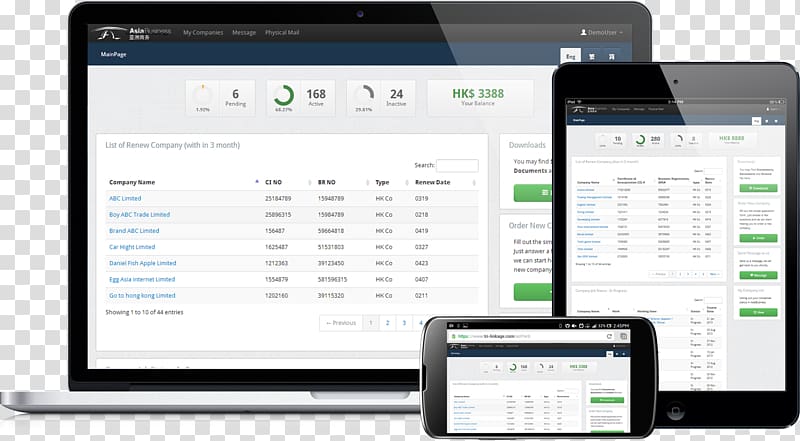The width and height of the screenshot is (800, 441).
Task: Click the Inactive grey donut chart
Action: (365, 97)
